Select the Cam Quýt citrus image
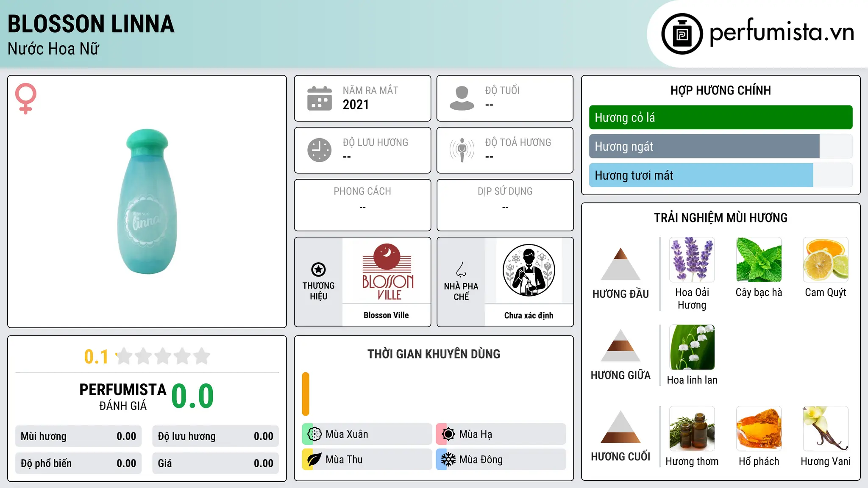868x488 pixels. [826, 260]
